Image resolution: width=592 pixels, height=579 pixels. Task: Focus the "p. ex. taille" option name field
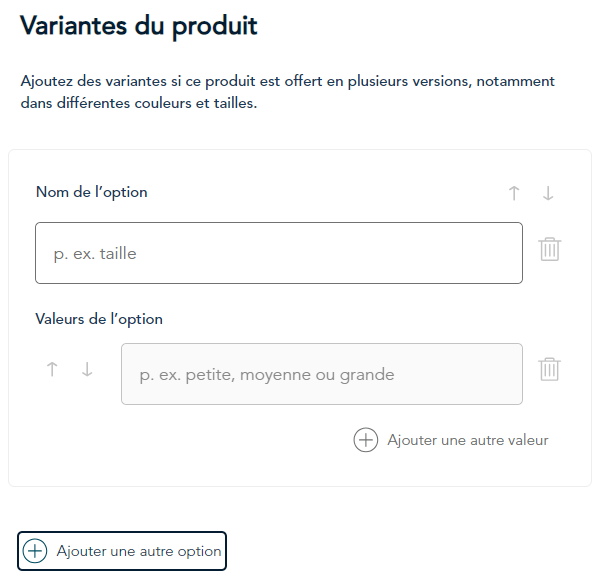coord(279,253)
